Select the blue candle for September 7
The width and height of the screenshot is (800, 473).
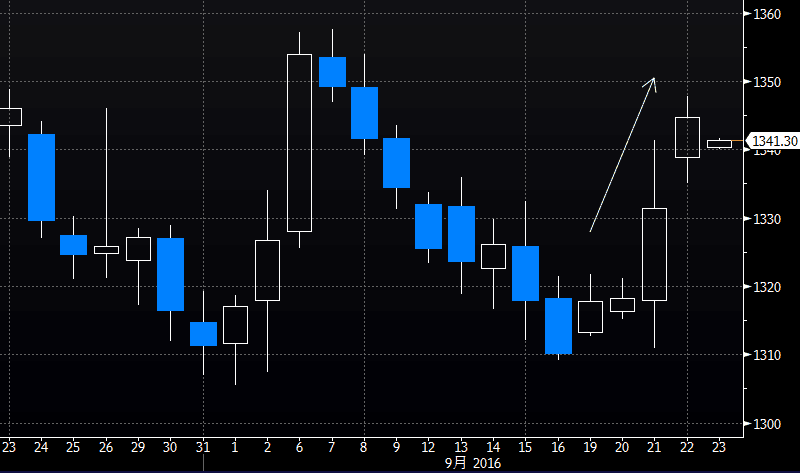[x=332, y=72]
